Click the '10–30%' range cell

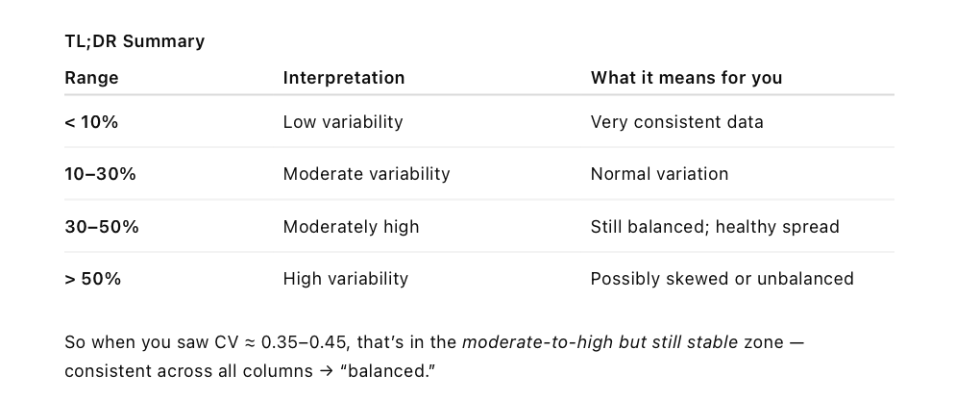100,174
